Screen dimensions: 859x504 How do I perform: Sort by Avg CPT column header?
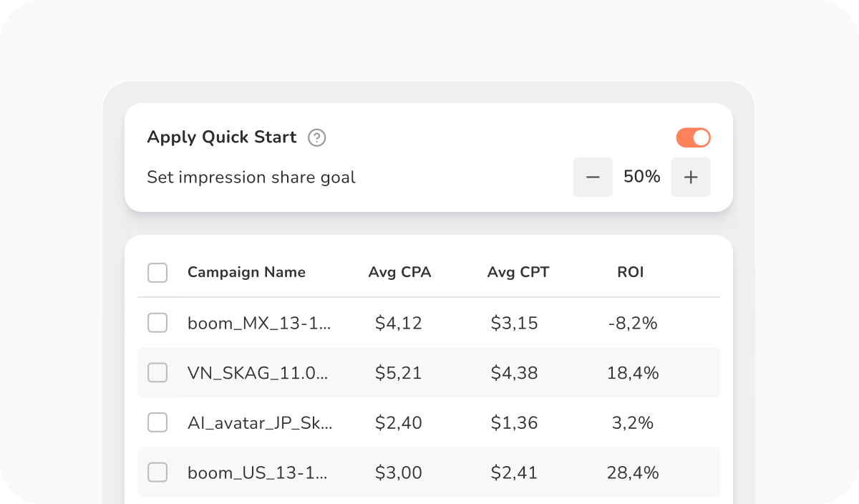(518, 273)
